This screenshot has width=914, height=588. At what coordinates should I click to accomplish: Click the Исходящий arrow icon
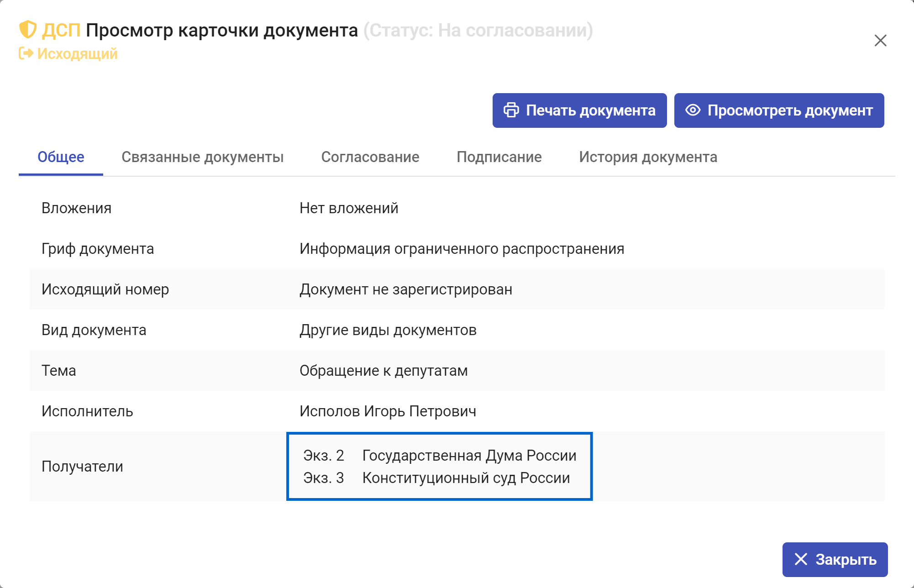26,54
